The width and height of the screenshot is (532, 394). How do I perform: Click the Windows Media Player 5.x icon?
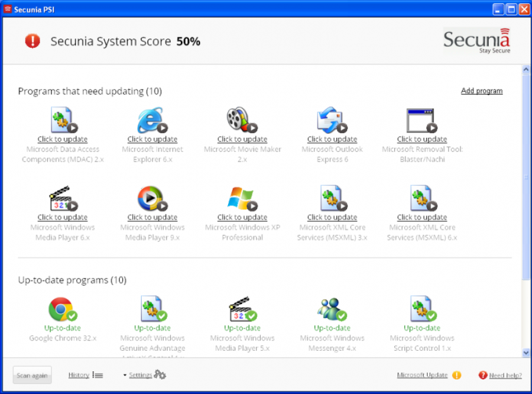pyautogui.click(x=243, y=309)
